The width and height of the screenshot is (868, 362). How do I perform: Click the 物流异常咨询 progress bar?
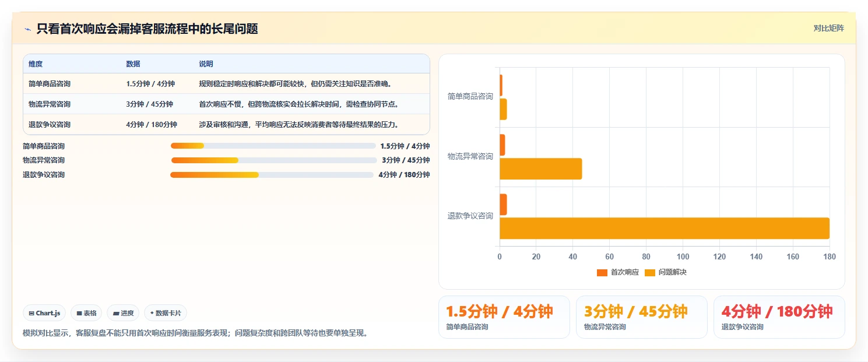point(273,160)
